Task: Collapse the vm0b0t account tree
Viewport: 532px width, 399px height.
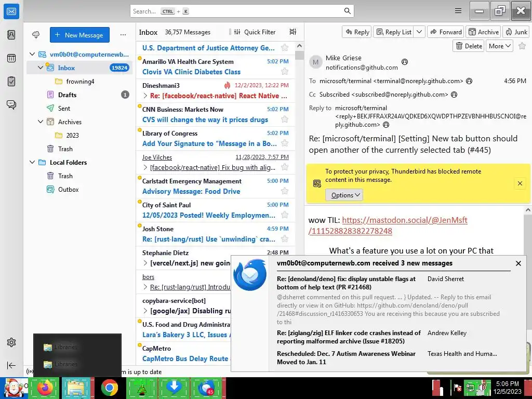Action: 32,54
